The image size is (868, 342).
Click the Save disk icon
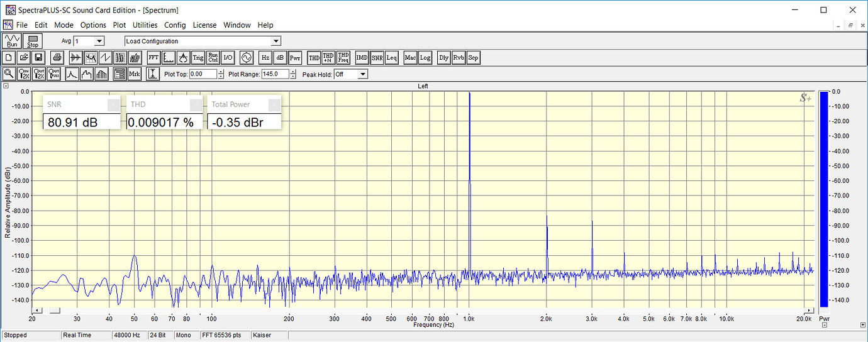coord(39,58)
